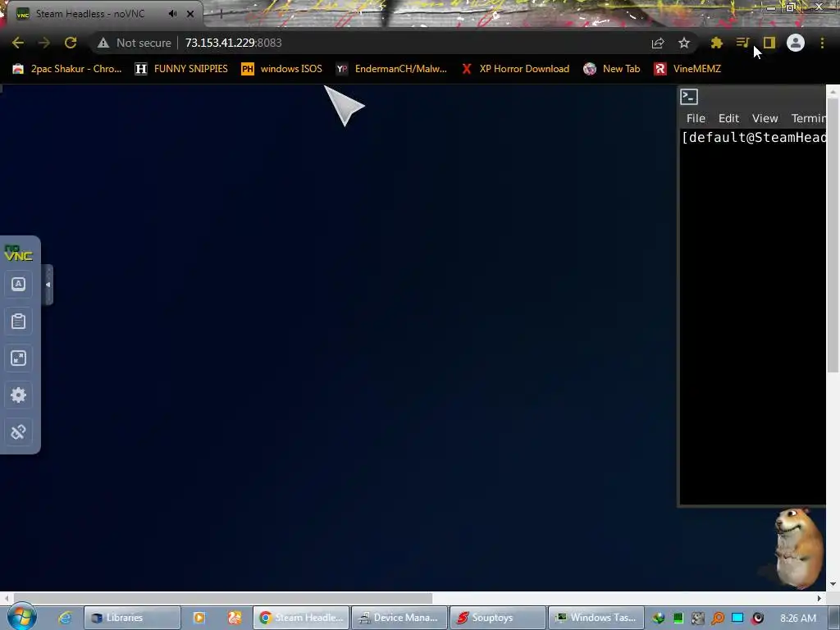Close the Steam Headless - noVNC tab
Image resolution: width=840 pixels, height=630 pixels.
pyautogui.click(x=190, y=14)
